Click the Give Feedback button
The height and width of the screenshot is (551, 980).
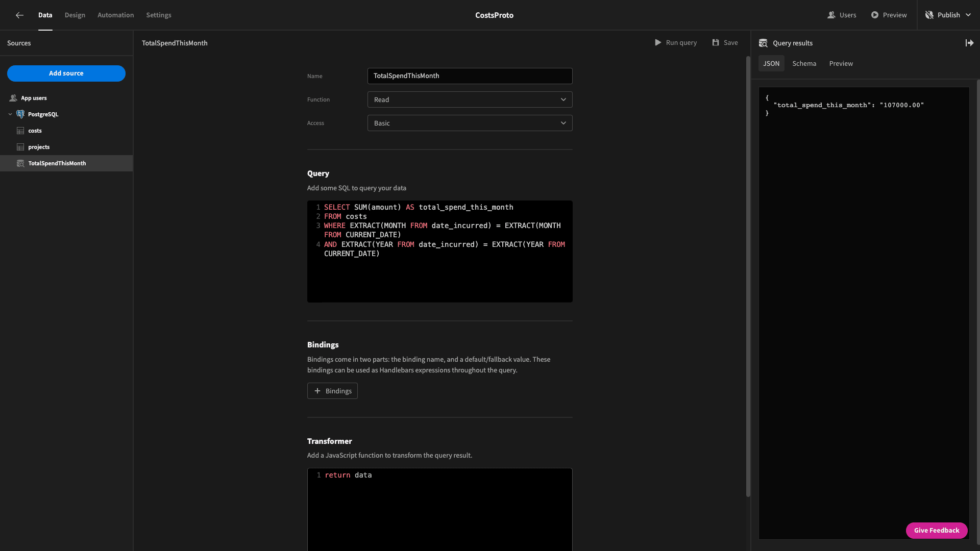pyautogui.click(x=937, y=531)
